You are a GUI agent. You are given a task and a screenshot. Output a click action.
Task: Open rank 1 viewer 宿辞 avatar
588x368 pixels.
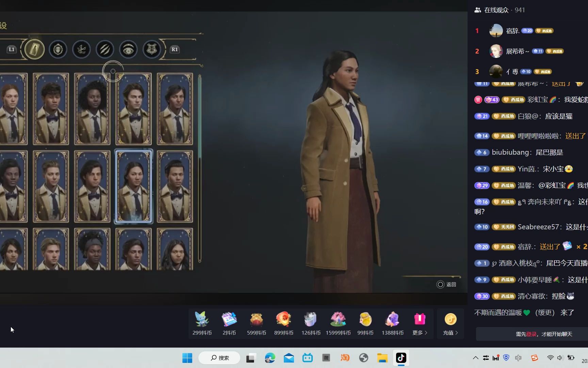(x=496, y=31)
